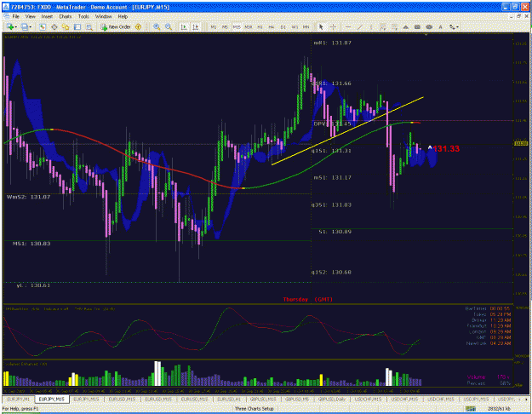Select the text tool A icon
Screen dimensions: 532x414
(x=440, y=26)
